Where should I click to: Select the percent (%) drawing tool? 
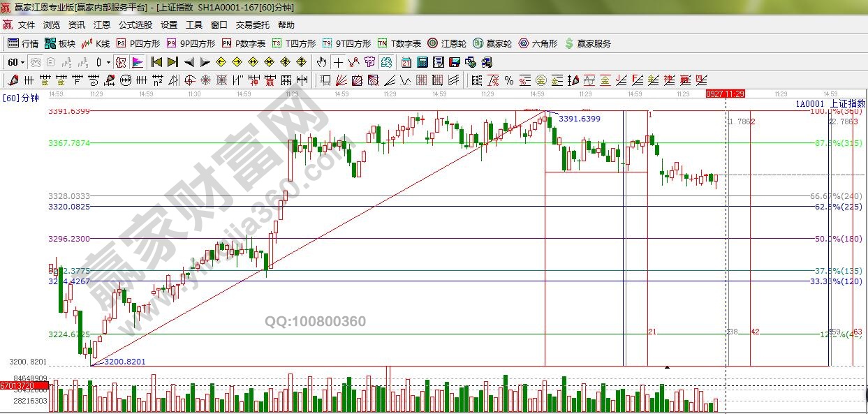point(508,80)
